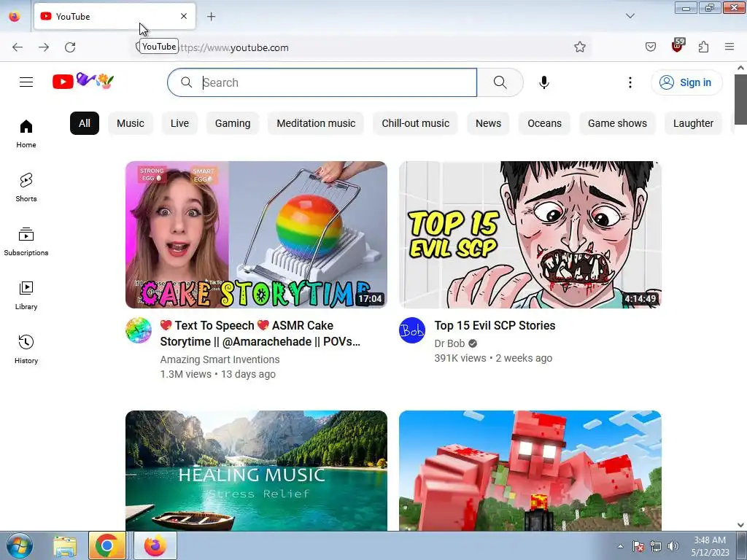Open Top 15 Evil SCP Stories title
747x560 pixels.
495,325
